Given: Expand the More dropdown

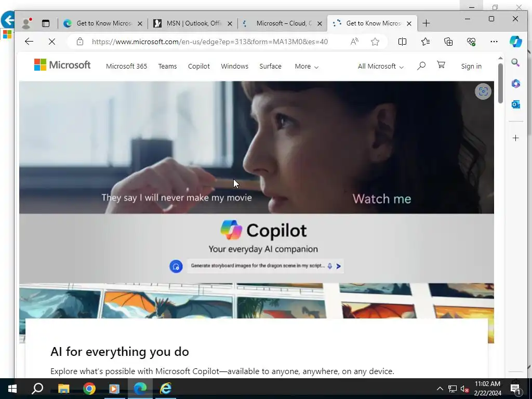Looking at the screenshot, I should pyautogui.click(x=307, y=66).
